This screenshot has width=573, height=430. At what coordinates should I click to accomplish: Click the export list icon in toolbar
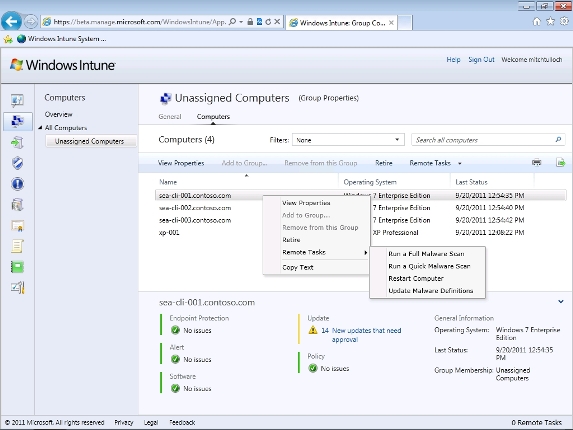(561, 162)
